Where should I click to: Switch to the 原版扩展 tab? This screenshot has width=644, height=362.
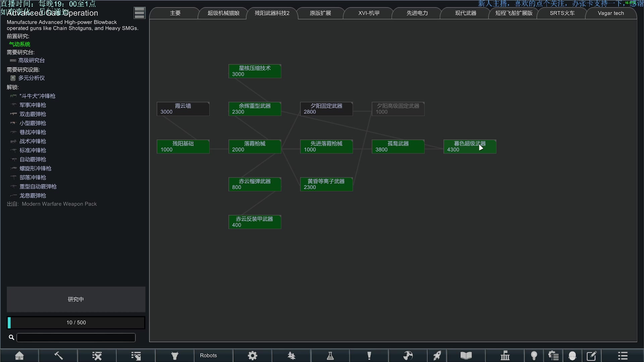(320, 13)
